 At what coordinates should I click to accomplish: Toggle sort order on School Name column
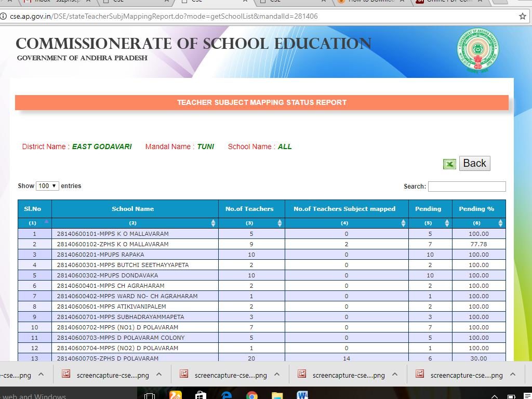[x=213, y=223]
